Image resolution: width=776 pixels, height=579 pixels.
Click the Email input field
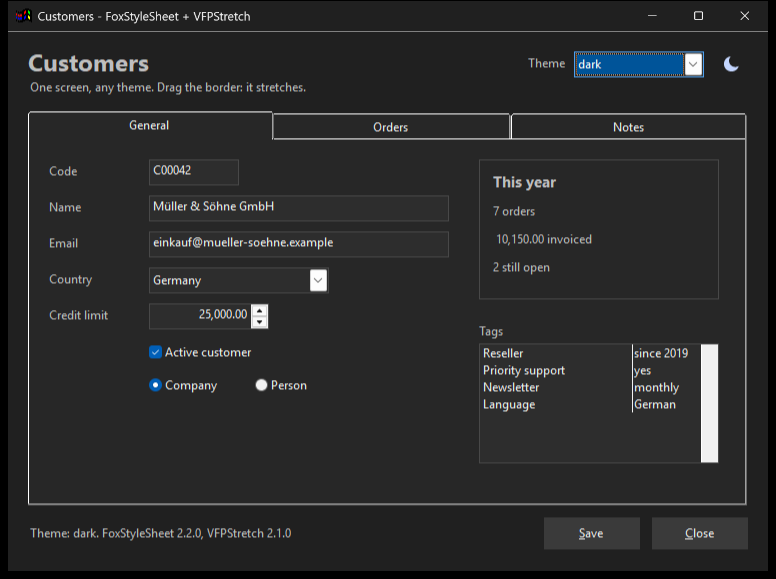[298, 244]
